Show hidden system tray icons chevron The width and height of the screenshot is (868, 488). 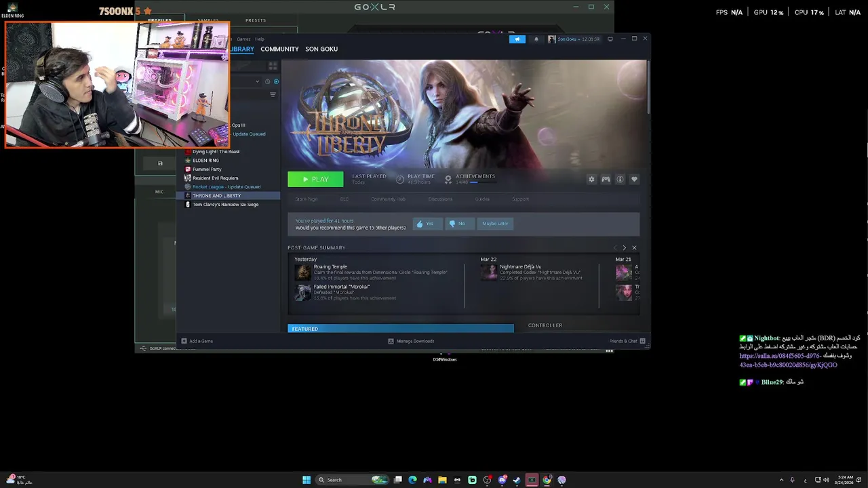[781, 480]
